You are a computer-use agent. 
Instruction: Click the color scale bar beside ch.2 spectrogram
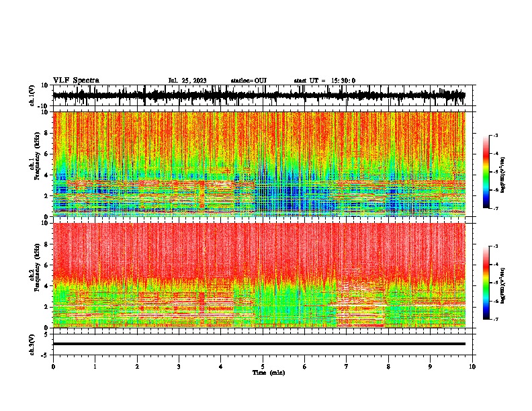tap(486, 283)
